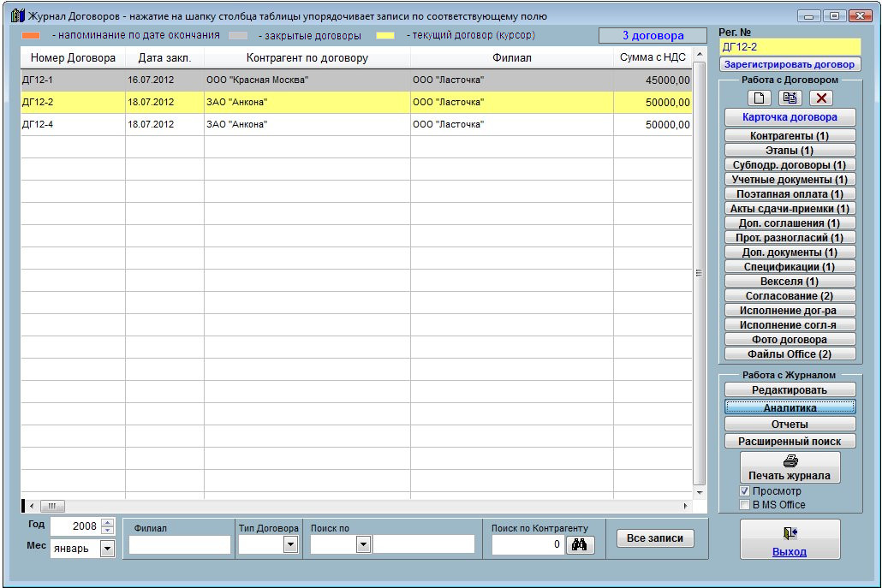The image size is (882, 588).
Task: Click the Все записи button
Action: (x=655, y=538)
